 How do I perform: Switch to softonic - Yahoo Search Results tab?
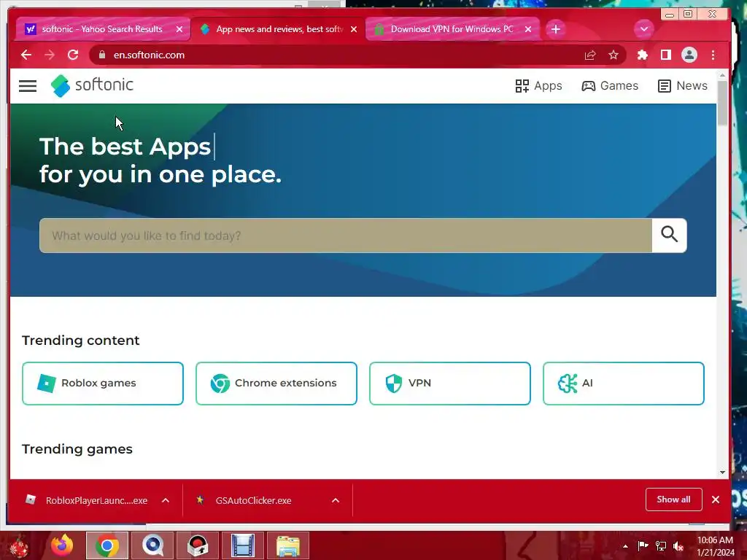tap(102, 29)
